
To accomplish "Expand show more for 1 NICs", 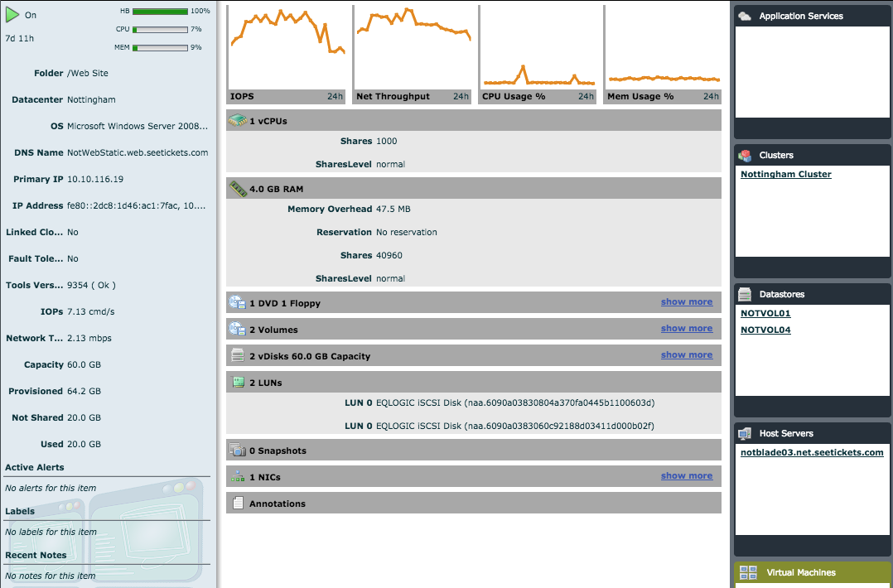I will [x=686, y=475].
